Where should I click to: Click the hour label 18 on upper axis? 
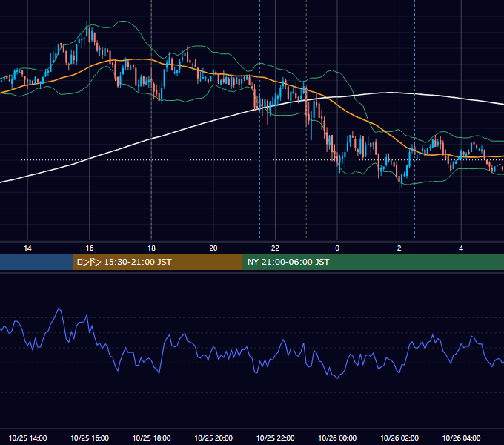pos(151,248)
